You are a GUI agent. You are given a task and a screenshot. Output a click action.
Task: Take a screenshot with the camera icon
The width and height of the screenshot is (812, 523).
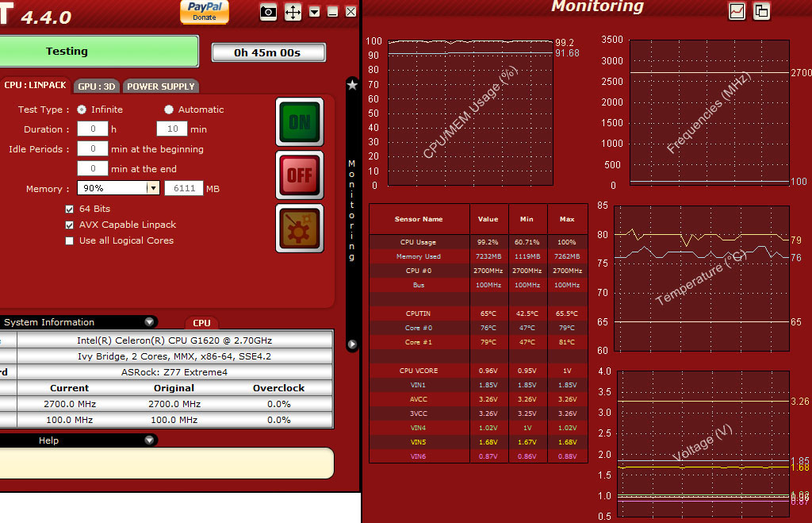(268, 12)
